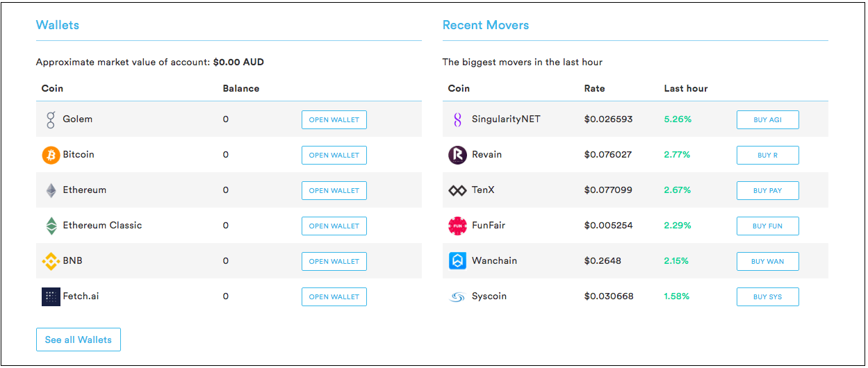The image size is (868, 368).
Task: Click the Wallets section heading
Action: pos(58,25)
